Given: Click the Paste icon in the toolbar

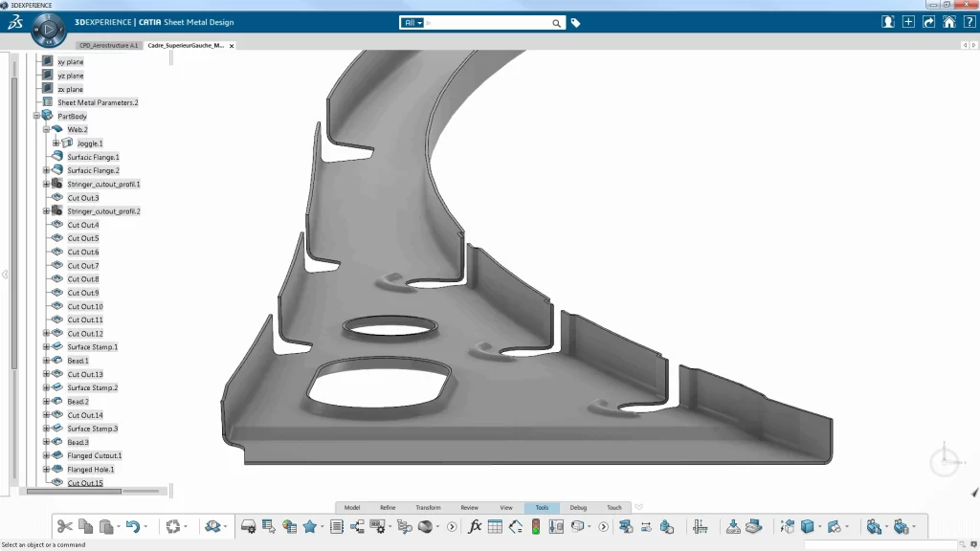Looking at the screenshot, I should click(x=104, y=526).
